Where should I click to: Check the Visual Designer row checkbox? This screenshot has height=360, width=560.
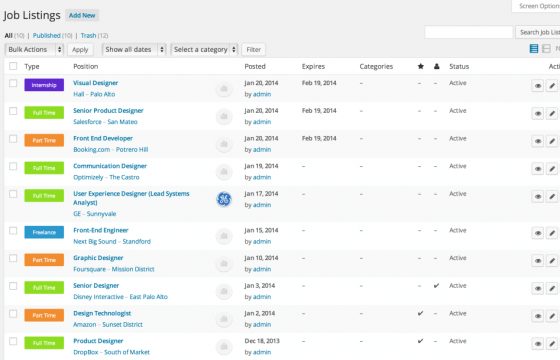pyautogui.click(x=13, y=83)
